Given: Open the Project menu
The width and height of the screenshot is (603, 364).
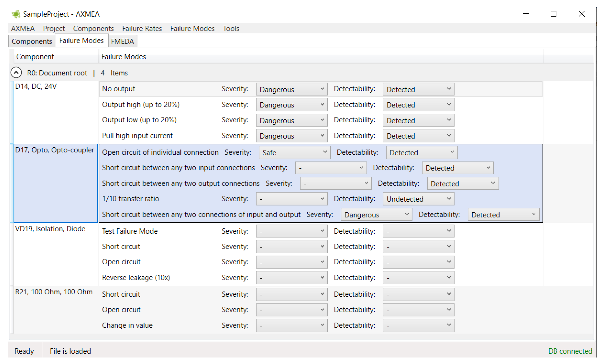Looking at the screenshot, I should [54, 28].
